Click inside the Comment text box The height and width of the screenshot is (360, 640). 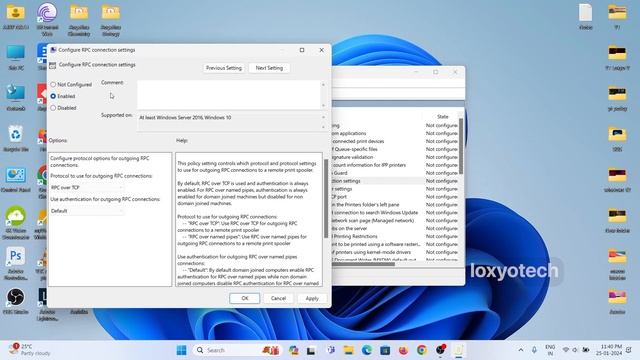[x=229, y=95]
